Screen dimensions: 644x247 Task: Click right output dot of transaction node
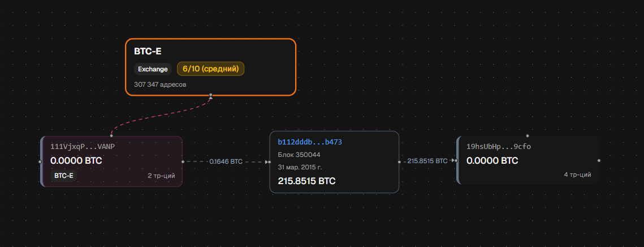pyautogui.click(x=399, y=162)
